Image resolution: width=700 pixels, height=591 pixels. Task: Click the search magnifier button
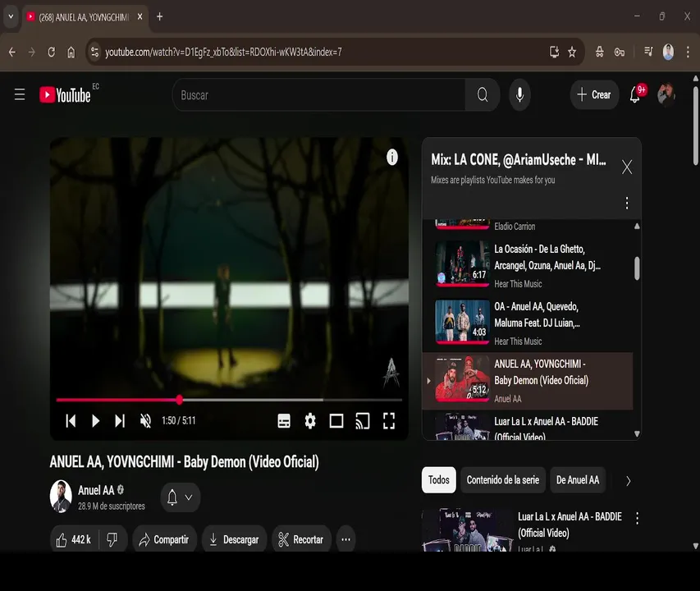[483, 94]
